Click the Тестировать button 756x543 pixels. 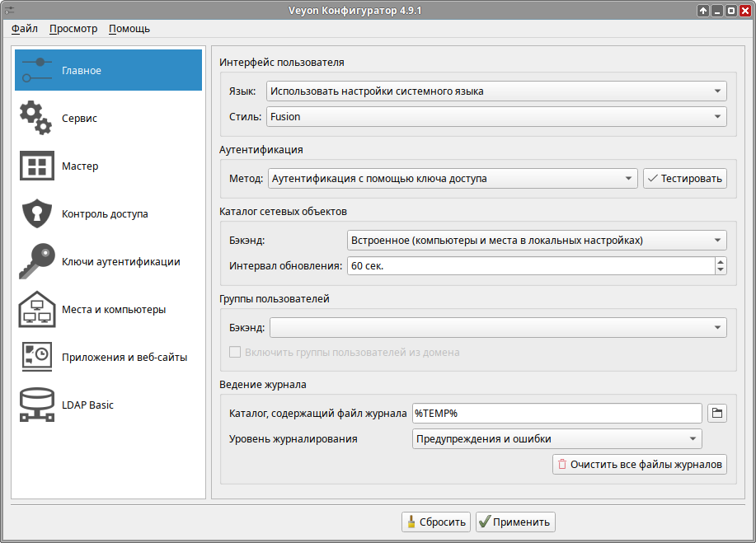pyautogui.click(x=684, y=178)
